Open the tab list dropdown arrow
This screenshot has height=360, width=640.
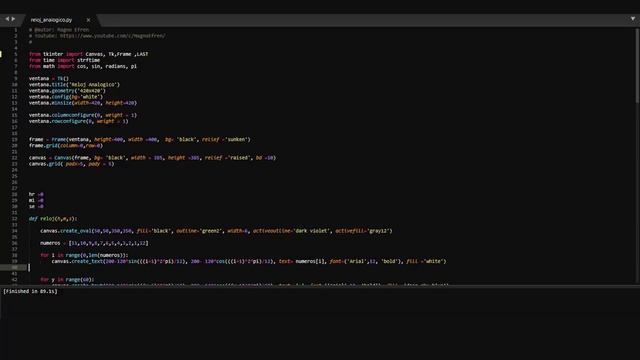point(633,18)
